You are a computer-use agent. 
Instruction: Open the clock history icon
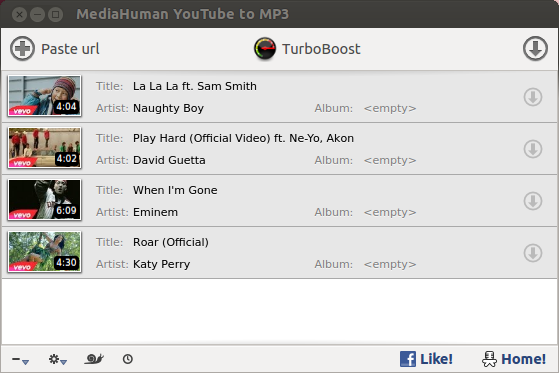pyautogui.click(x=128, y=359)
